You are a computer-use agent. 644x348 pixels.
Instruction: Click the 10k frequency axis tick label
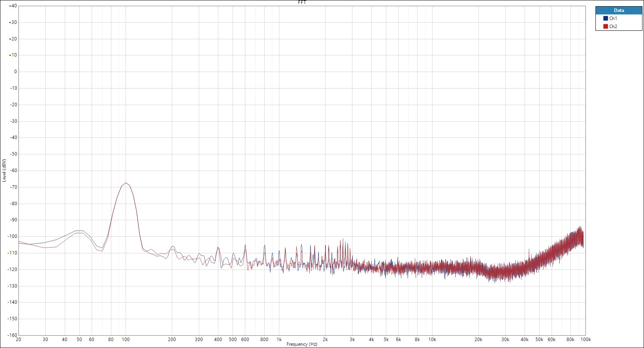pos(432,340)
